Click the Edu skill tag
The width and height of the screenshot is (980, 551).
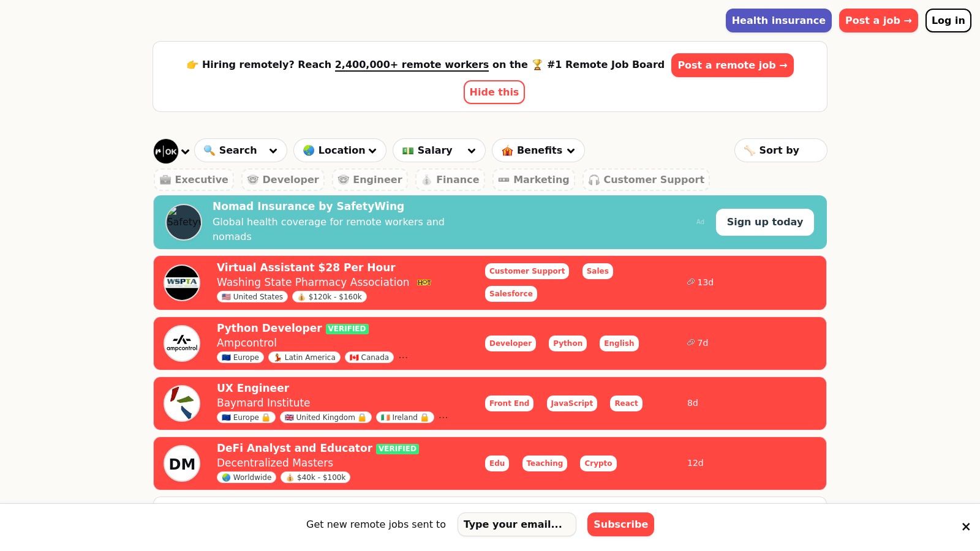(x=497, y=463)
